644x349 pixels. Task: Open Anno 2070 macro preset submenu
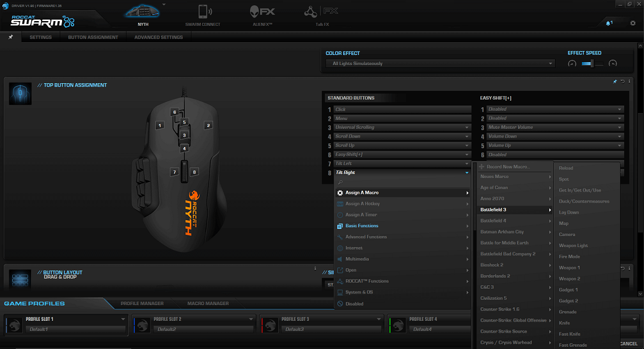click(x=515, y=199)
